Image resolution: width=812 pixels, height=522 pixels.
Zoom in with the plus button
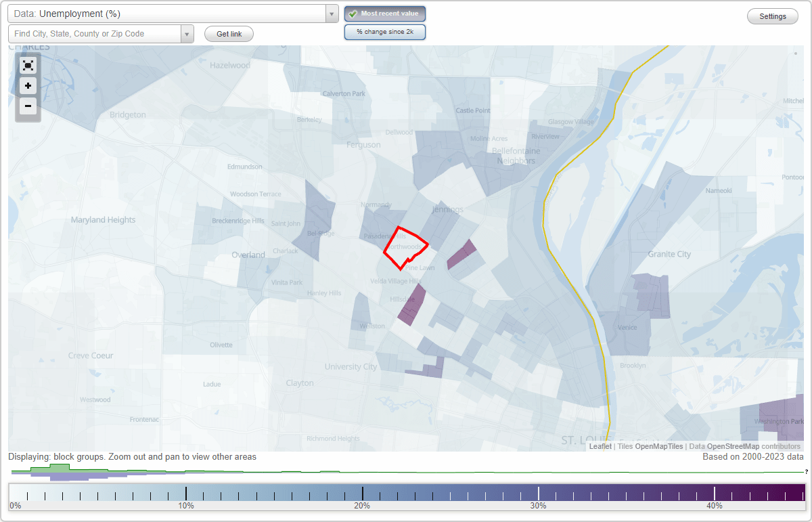tap(28, 86)
